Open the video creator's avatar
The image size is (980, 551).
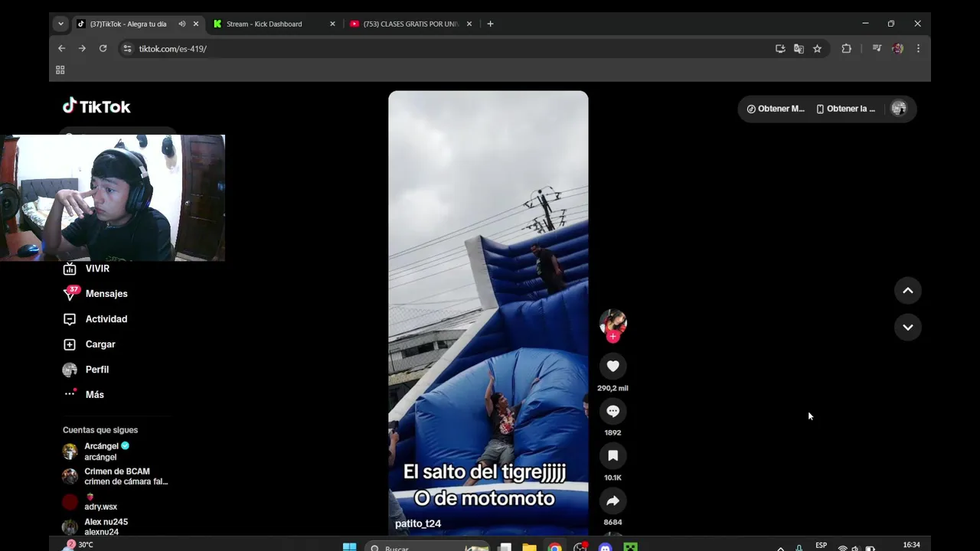612,322
